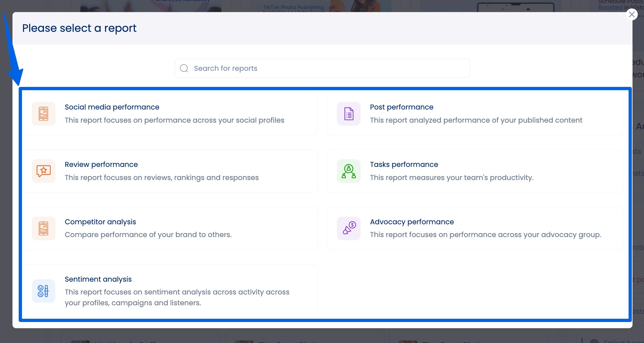Click the Advocacy performance megaphone icon
The height and width of the screenshot is (343, 644).
click(x=349, y=229)
